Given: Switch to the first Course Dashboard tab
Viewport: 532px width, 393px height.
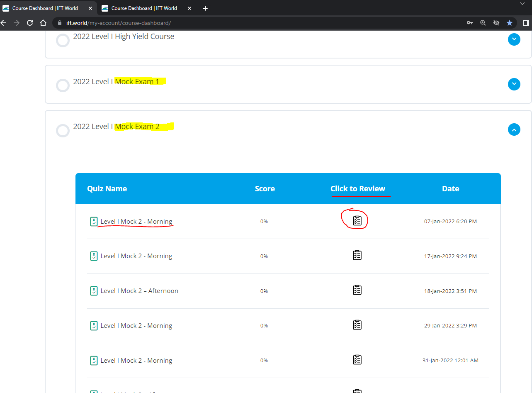Looking at the screenshot, I should click(x=48, y=8).
